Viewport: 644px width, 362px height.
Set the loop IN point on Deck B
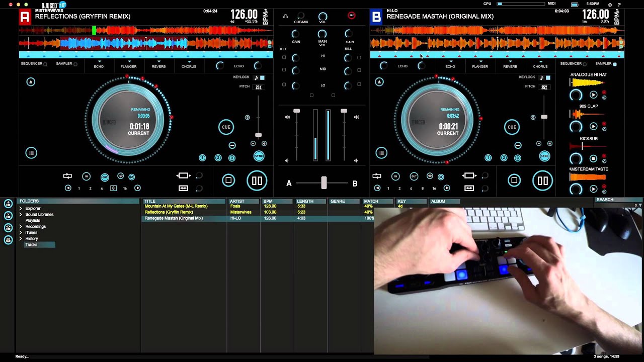click(395, 176)
